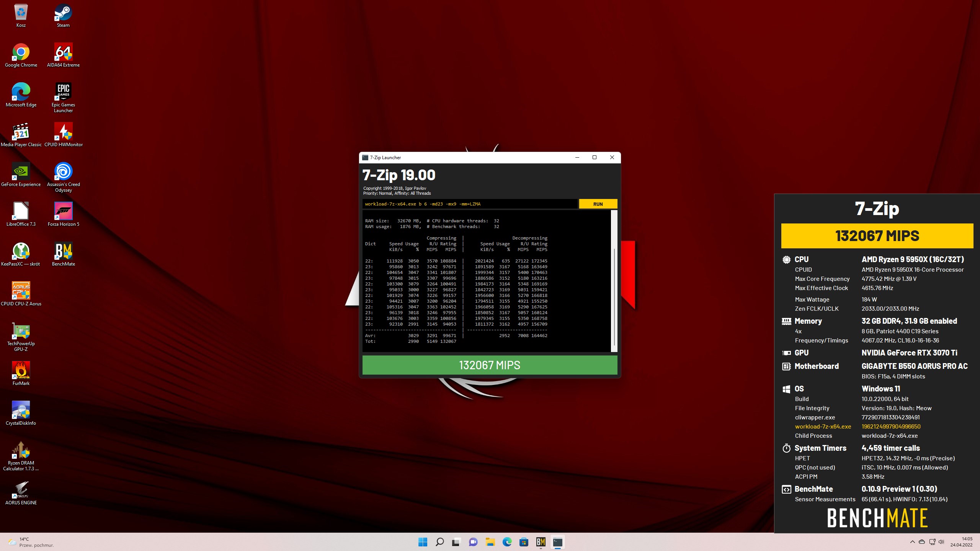Open Microsoft Store taskbar icon
The image size is (980, 551).
pyautogui.click(x=524, y=542)
